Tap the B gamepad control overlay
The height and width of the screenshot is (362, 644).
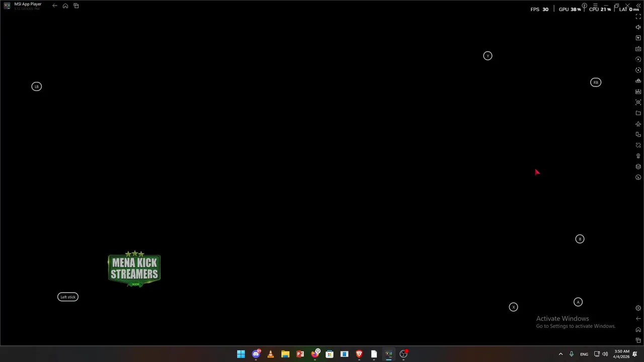580,239
